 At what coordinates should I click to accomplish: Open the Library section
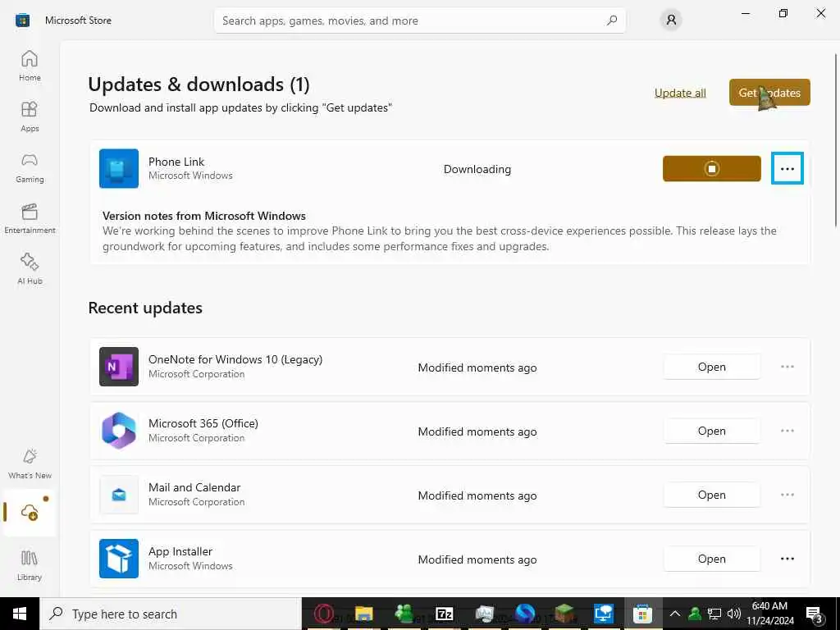[x=30, y=565]
